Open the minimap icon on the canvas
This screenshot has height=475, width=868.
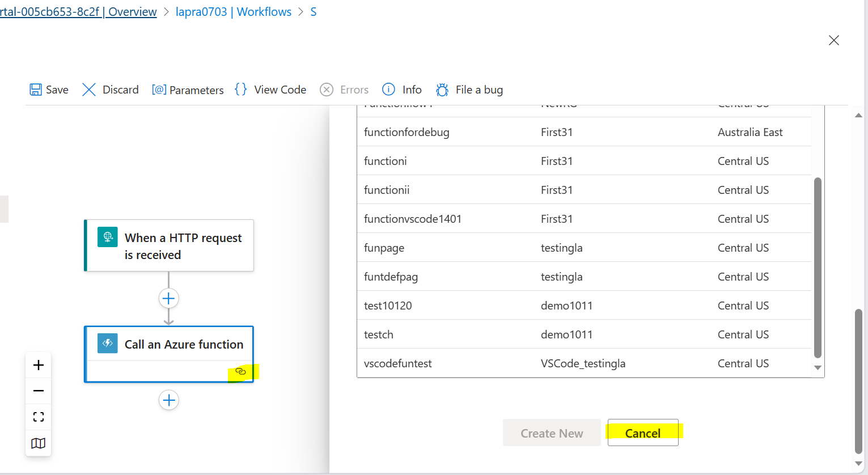tap(38, 443)
